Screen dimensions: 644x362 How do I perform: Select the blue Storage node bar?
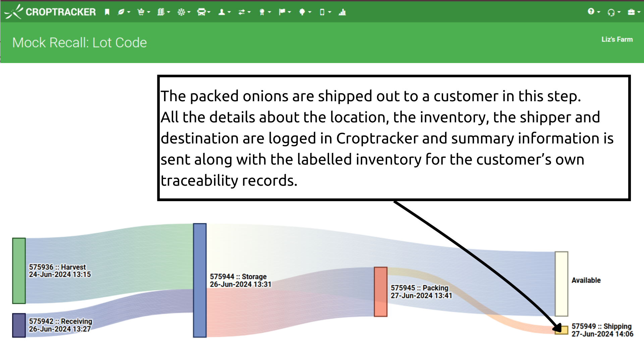200,280
